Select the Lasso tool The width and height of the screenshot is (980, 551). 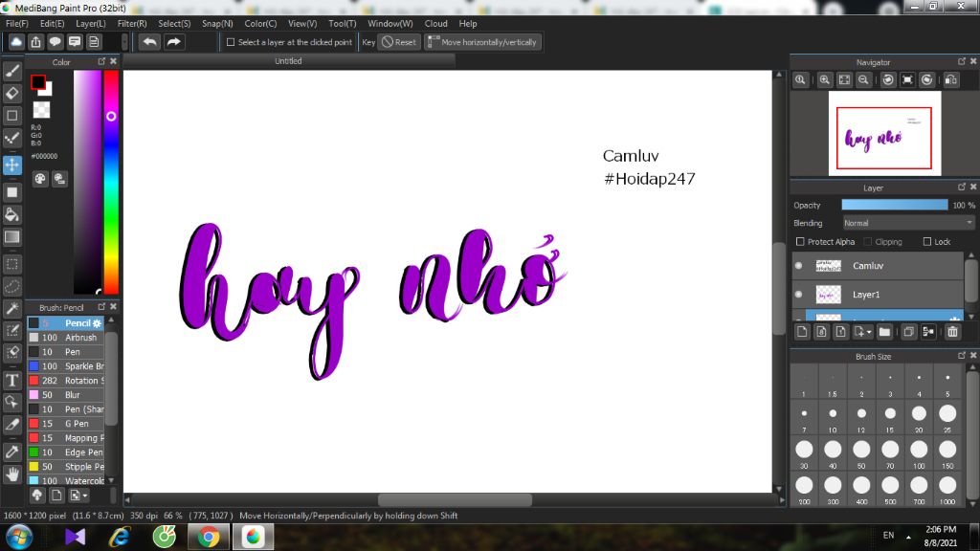(x=11, y=287)
